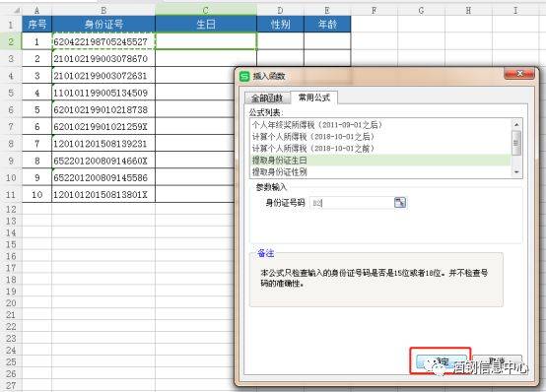
Task: Click cell containing 652201200809145586
Action: click(103, 177)
